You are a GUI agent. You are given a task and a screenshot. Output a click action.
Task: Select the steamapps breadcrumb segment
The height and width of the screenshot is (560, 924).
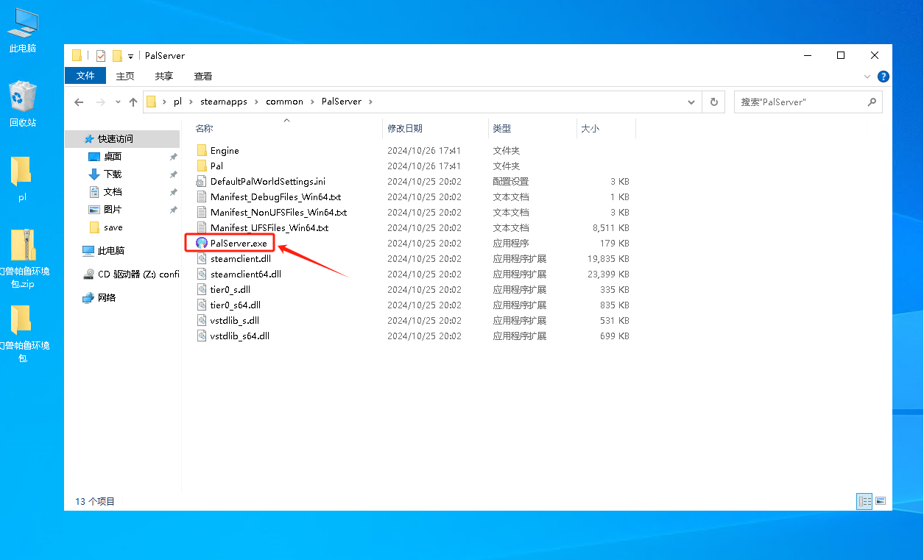coord(224,102)
